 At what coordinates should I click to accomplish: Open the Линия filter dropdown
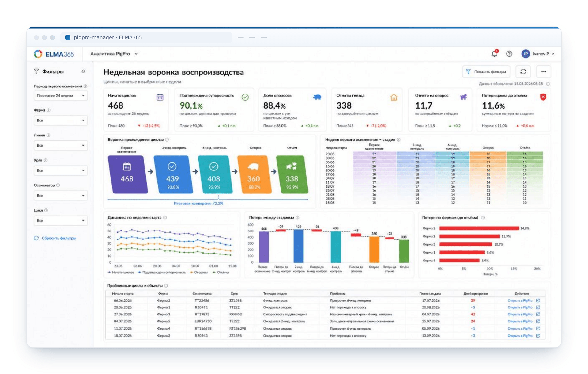pos(60,145)
